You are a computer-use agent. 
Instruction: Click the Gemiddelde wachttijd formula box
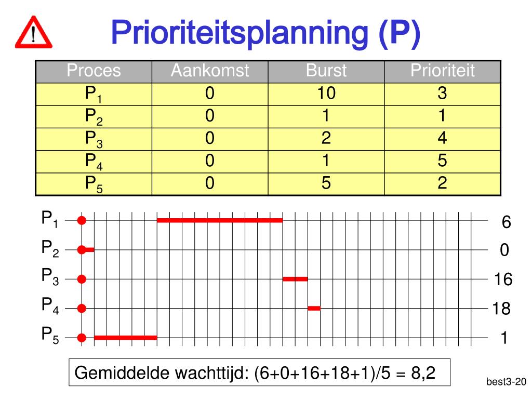click(x=260, y=372)
